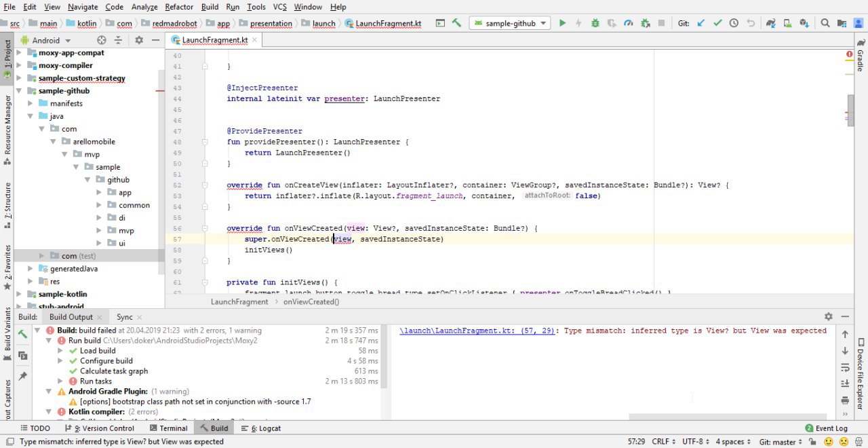This screenshot has height=448, width=868.
Task: Open the sample-github run configuration dropdown
Action: (511, 23)
